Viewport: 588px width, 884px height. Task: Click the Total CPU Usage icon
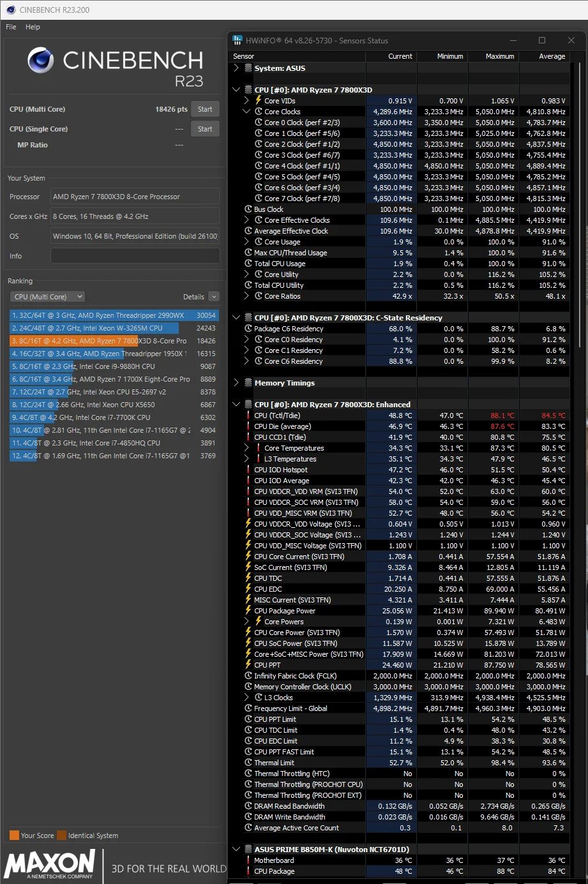pyautogui.click(x=248, y=264)
